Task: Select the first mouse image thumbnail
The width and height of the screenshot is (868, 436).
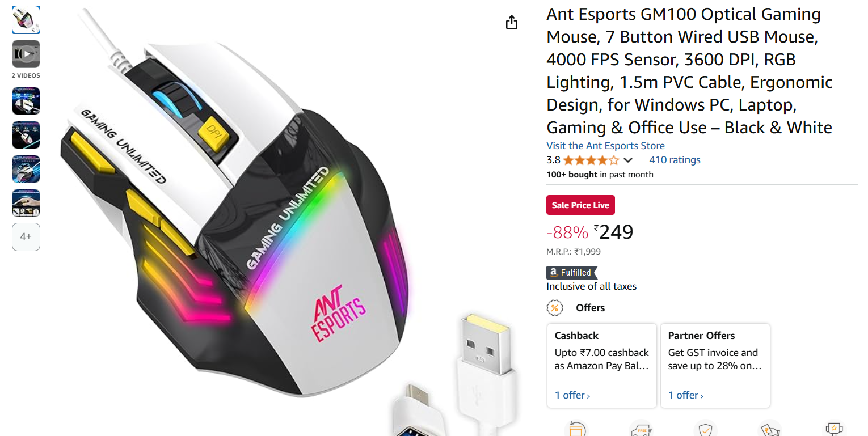Action: coord(26,20)
